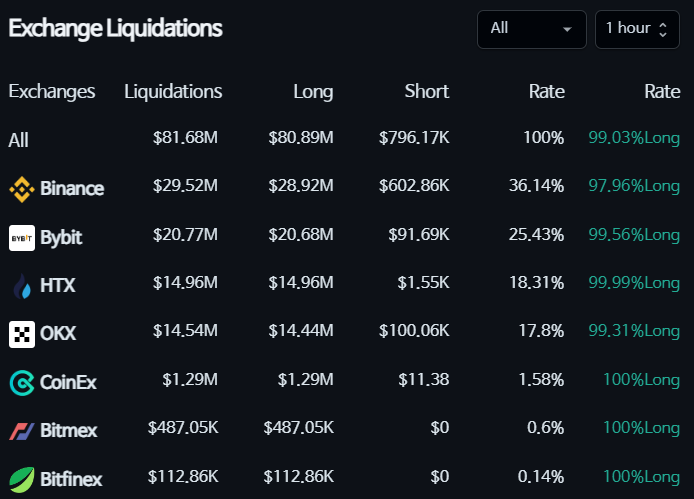Open the Binance exchange name link

click(72, 188)
